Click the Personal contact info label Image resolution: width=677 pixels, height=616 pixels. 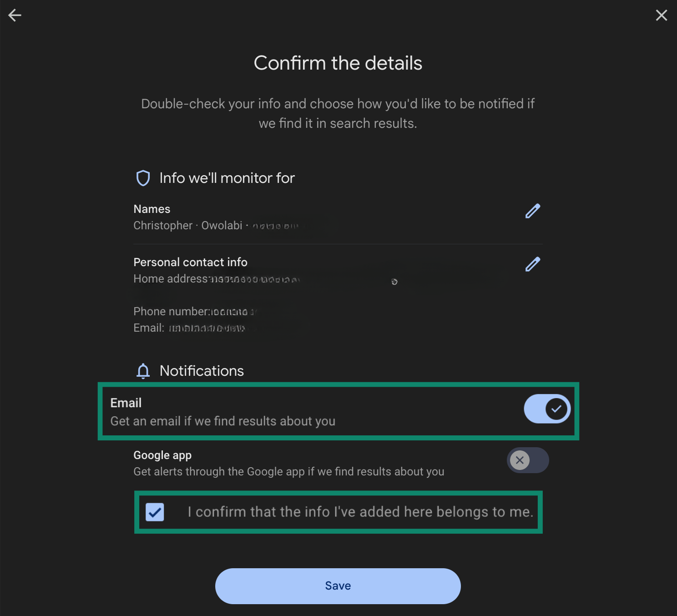click(x=190, y=262)
